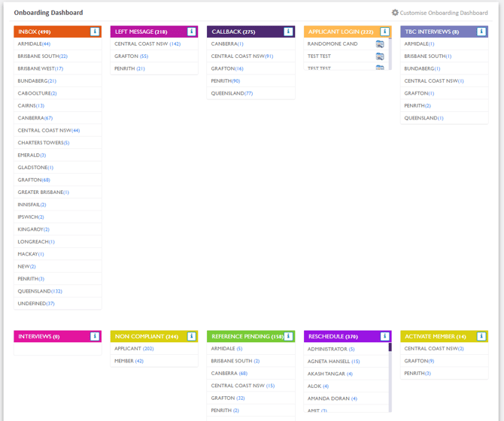
Task: Click CANBERRA(1) in Callback
Action: (227, 44)
